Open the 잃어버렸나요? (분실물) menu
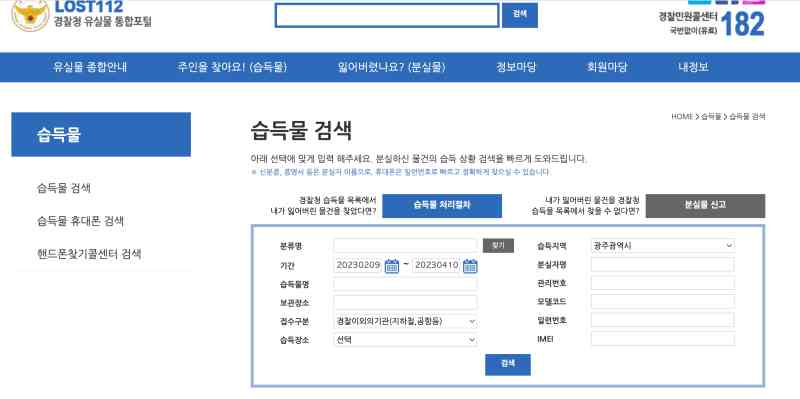 tap(392, 67)
